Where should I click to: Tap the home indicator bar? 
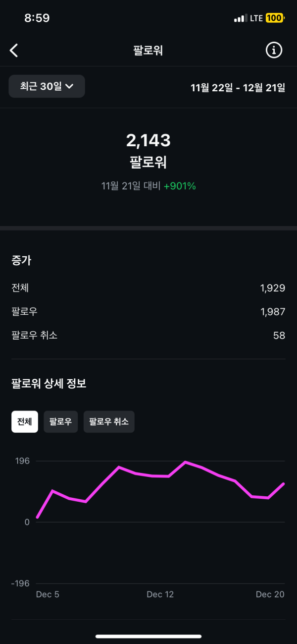point(148,636)
